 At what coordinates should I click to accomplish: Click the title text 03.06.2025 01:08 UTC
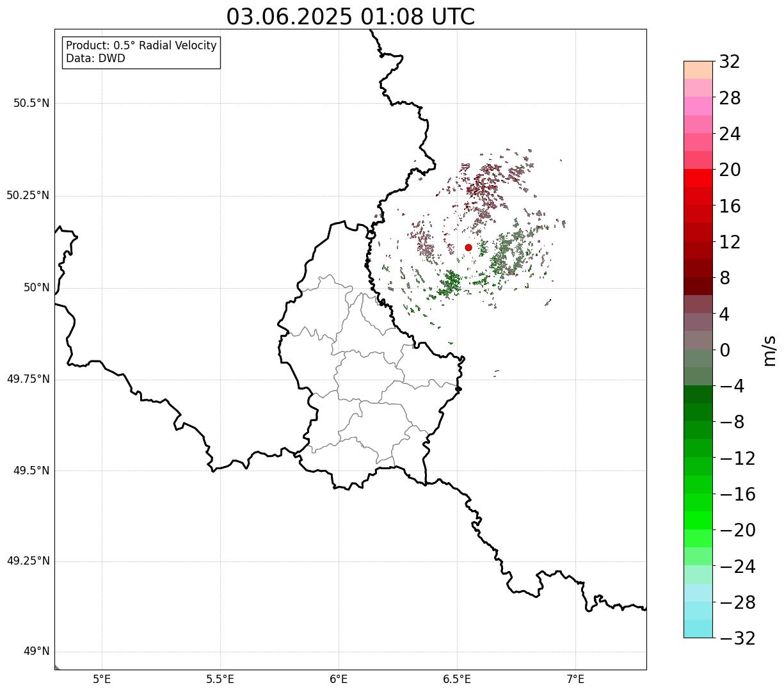pos(351,17)
